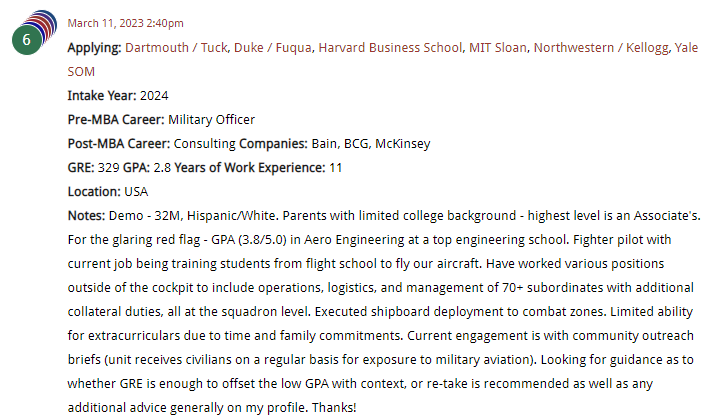Click the Location value USA
718x418 pixels.
137,192
